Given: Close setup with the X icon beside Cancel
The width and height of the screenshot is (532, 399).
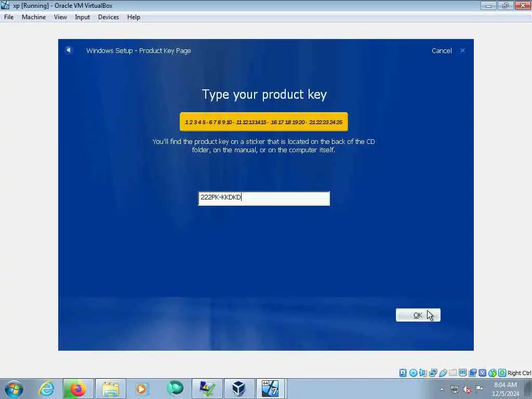Looking at the screenshot, I should pyautogui.click(x=462, y=50).
